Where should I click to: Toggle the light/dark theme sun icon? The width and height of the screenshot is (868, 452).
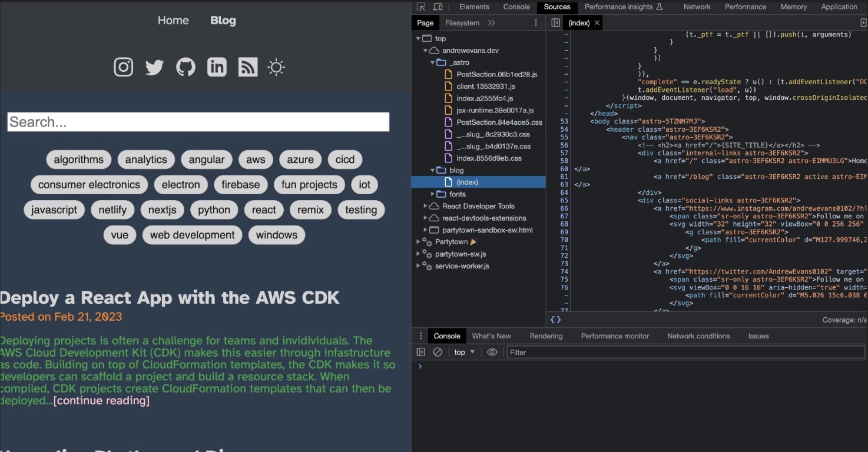(276, 67)
